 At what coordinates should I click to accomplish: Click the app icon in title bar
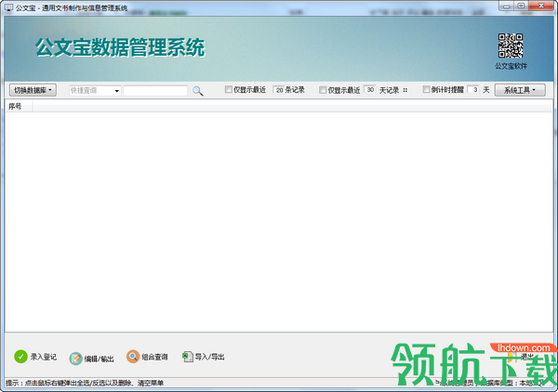(9, 7)
